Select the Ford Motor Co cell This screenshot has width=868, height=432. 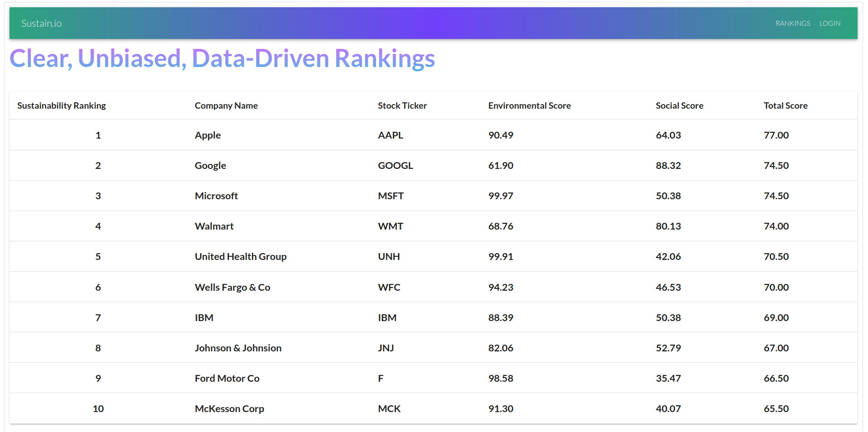pos(227,379)
